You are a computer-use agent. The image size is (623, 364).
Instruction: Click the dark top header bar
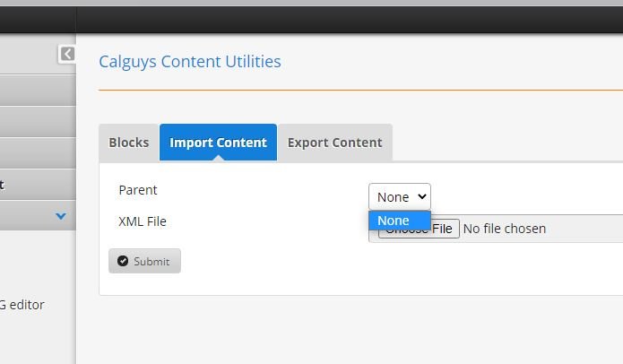[350, 20]
